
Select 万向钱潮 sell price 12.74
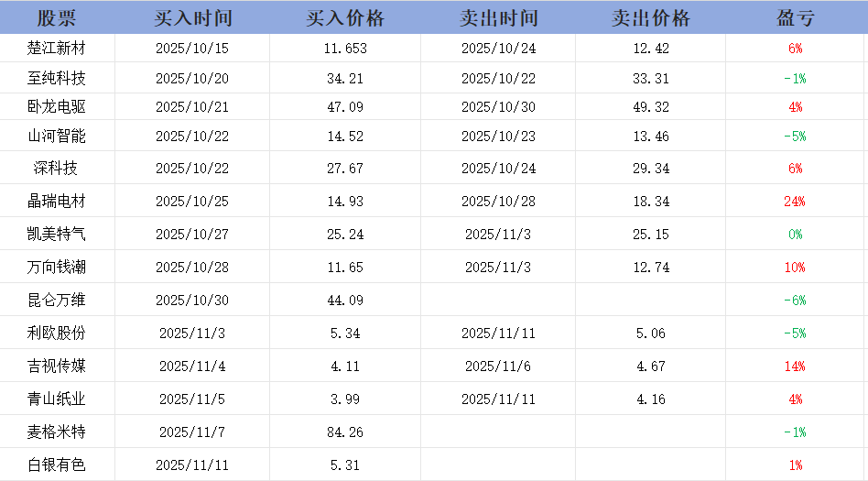click(x=651, y=268)
